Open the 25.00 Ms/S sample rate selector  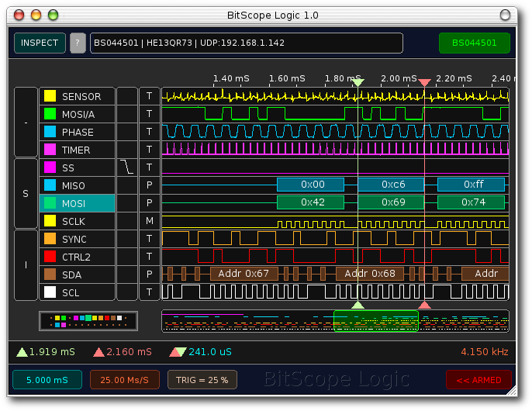point(124,380)
